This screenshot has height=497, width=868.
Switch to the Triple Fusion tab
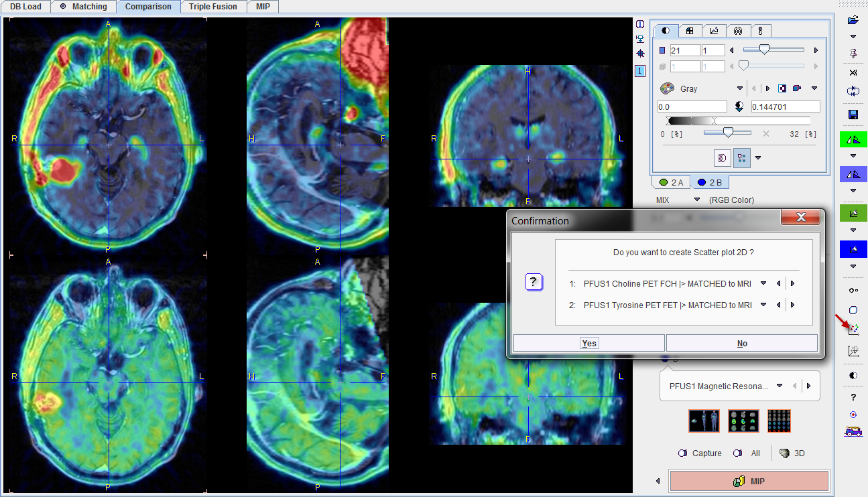(x=213, y=7)
